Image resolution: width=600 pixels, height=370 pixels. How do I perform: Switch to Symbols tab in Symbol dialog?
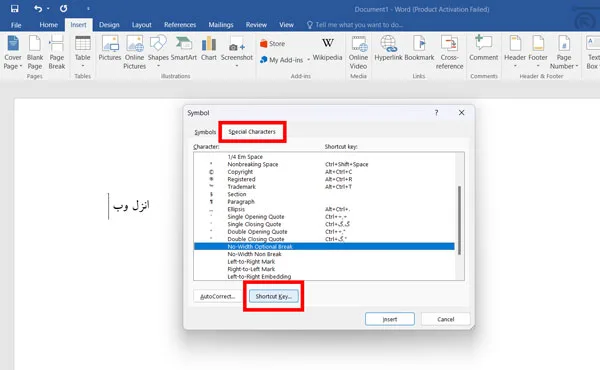point(205,132)
